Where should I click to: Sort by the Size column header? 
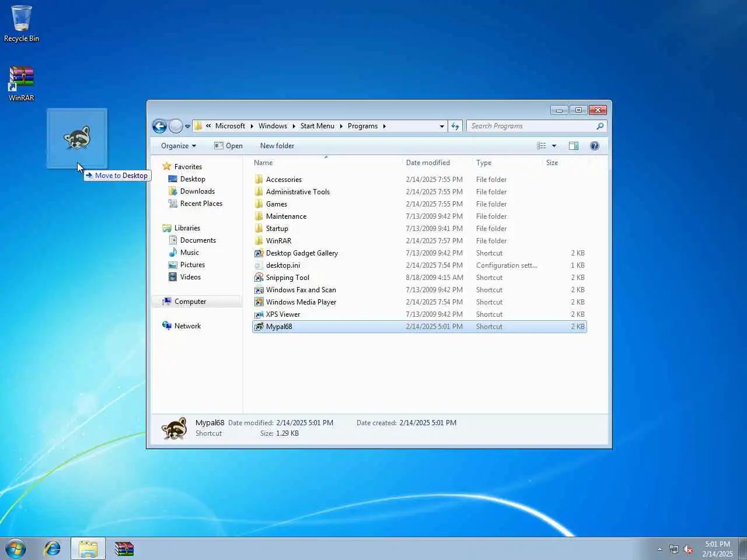(566, 163)
